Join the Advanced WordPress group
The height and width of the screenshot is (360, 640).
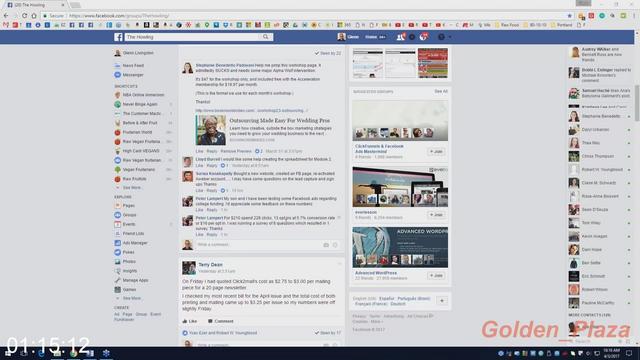(436, 276)
